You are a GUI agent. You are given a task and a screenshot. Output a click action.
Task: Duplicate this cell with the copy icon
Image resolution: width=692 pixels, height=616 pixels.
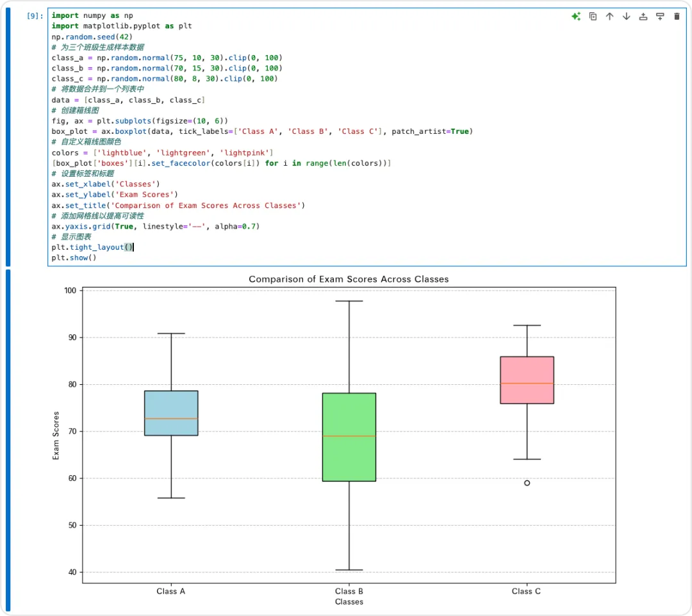[593, 16]
